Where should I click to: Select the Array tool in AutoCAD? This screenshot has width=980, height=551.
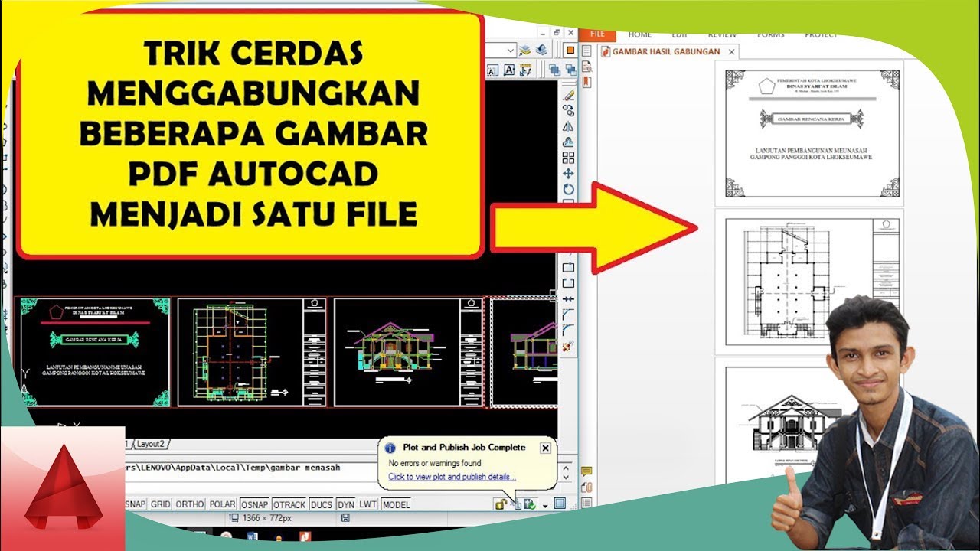569,158
